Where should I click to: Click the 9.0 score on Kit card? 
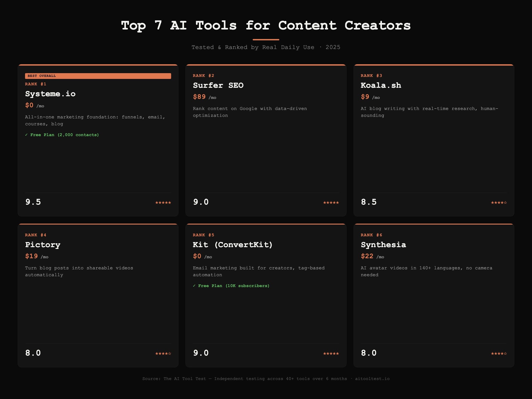coord(201,353)
